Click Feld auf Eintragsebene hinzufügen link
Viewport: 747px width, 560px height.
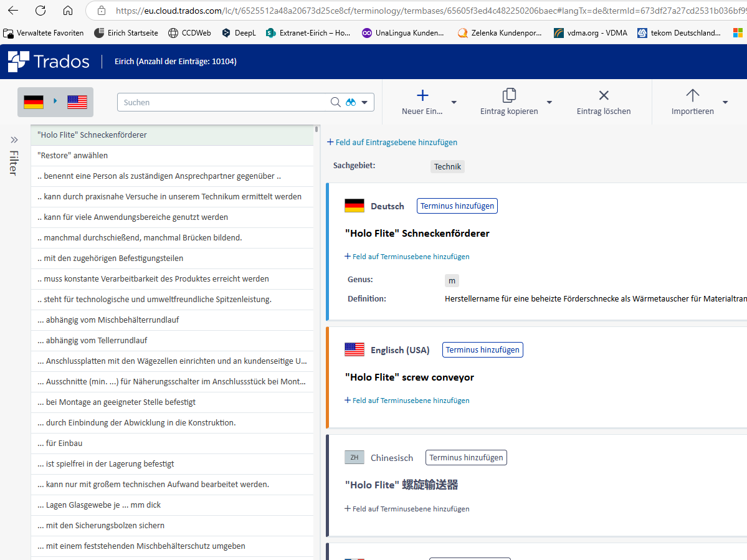393,143
